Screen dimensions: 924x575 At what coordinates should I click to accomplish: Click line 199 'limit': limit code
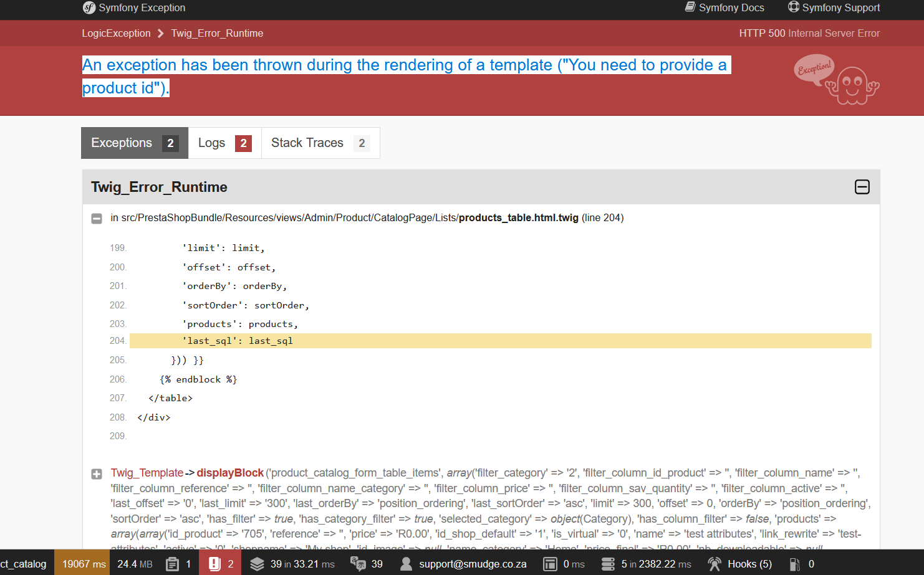click(x=223, y=248)
